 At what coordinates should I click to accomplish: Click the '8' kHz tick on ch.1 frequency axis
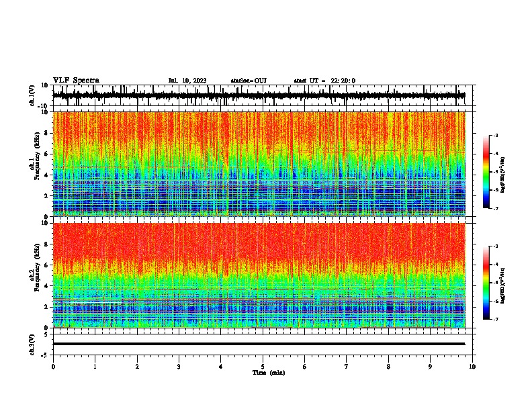coord(46,133)
